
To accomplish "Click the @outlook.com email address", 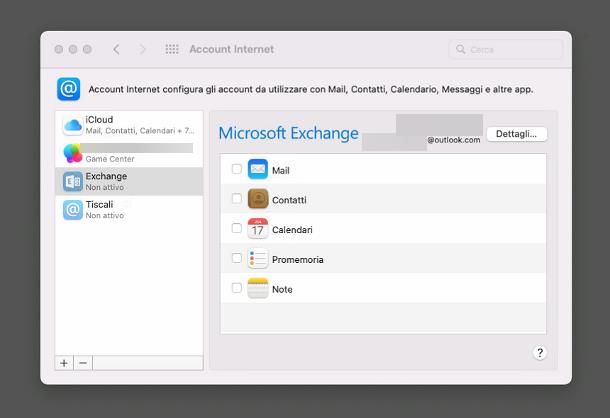I will point(454,140).
